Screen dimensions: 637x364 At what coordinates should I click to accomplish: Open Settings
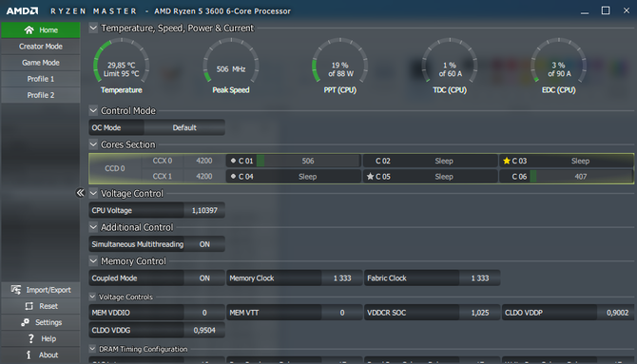41,322
